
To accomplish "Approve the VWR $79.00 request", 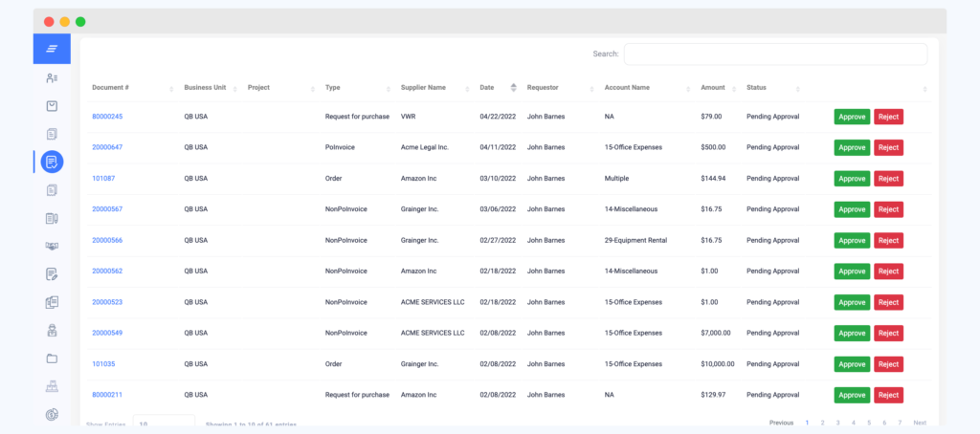I will (852, 117).
